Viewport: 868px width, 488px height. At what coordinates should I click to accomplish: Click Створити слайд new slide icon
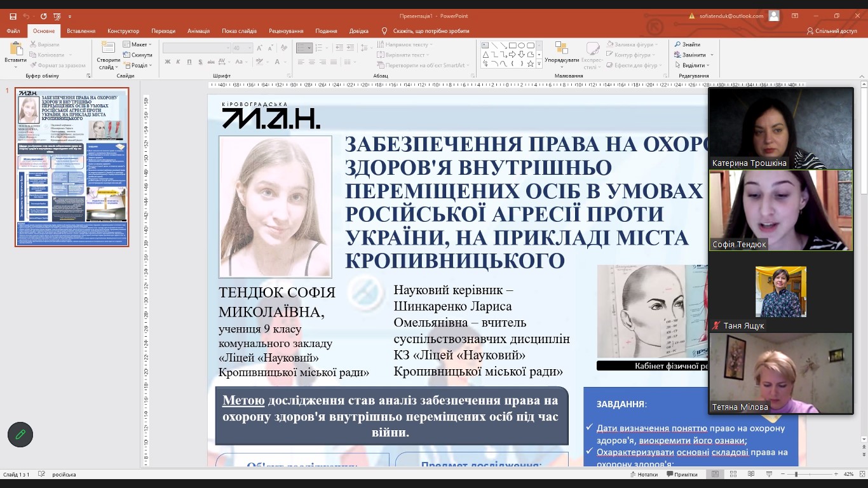[108, 49]
